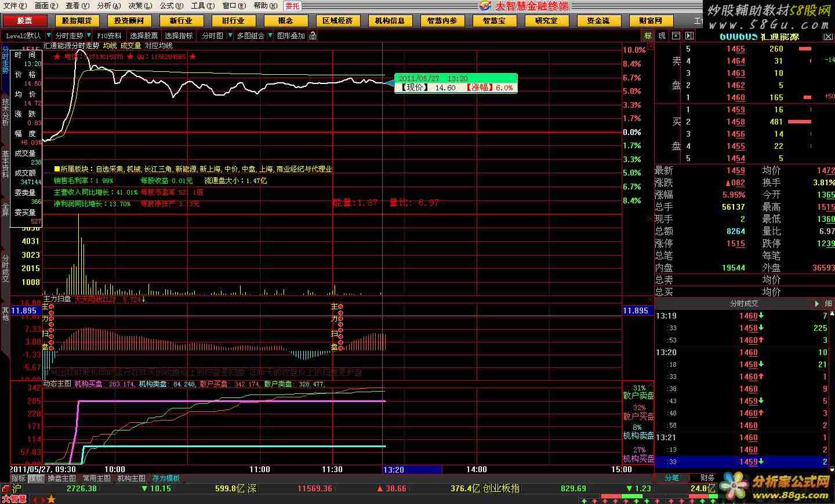Image resolution: width=835 pixels, height=504 pixels.
Task: Switch to the 机构主图 bottom tab
Action: click(x=132, y=479)
